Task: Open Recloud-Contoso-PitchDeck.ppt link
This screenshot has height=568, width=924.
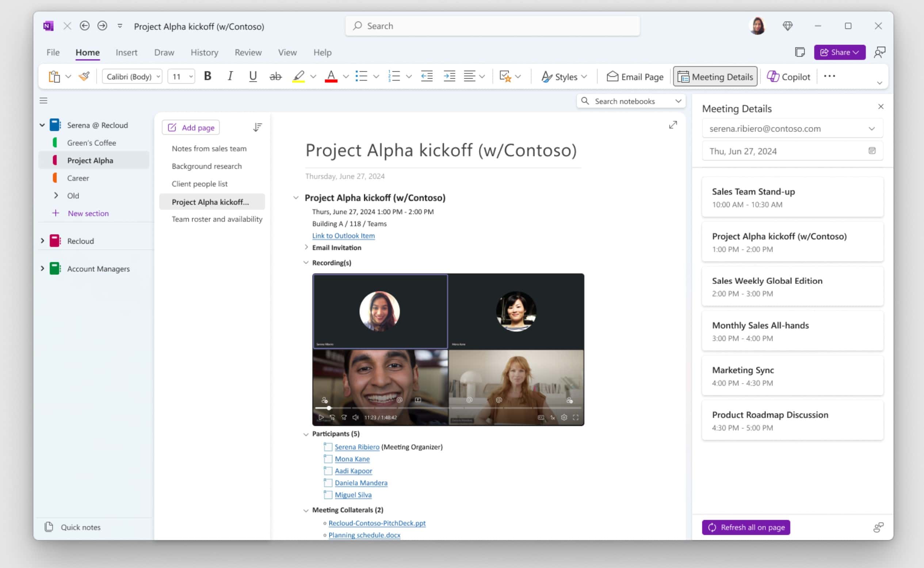Action: [x=377, y=523]
